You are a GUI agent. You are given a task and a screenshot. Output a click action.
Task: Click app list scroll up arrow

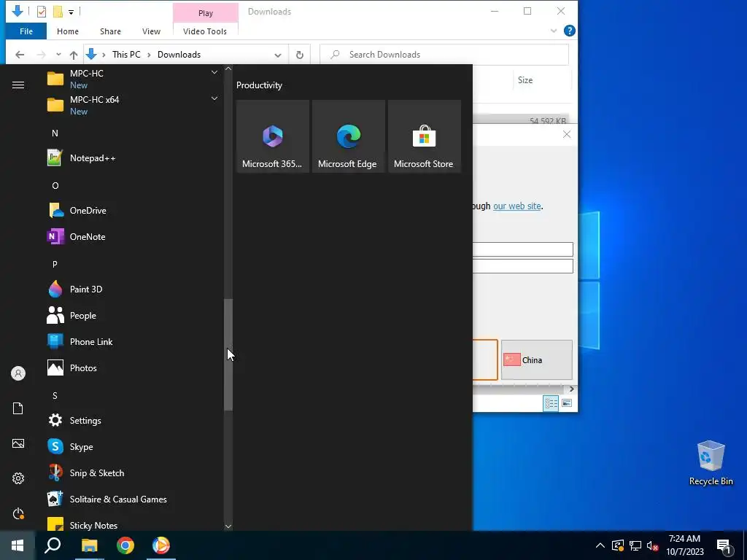(x=228, y=69)
